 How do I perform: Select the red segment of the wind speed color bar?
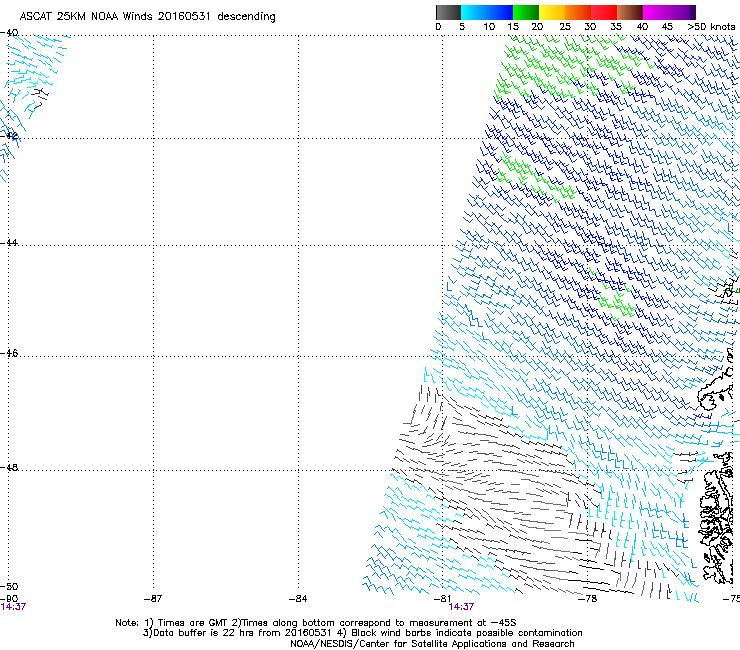[604, 12]
